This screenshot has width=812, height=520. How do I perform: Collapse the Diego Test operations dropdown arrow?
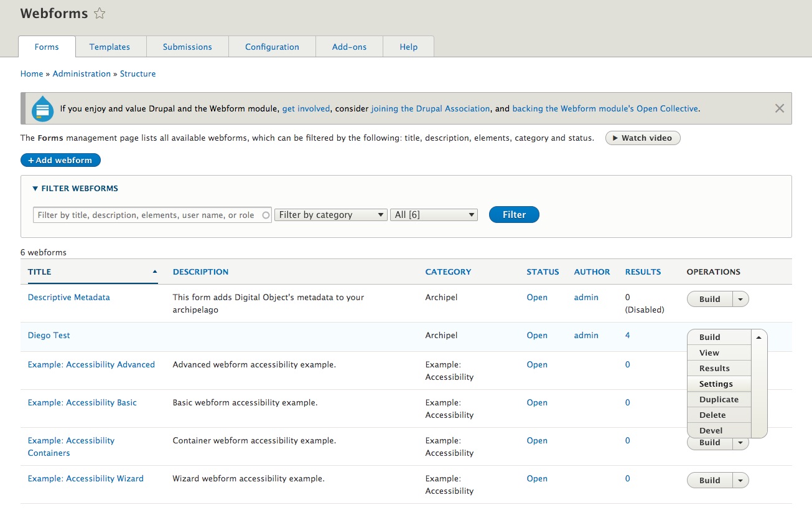coord(758,337)
